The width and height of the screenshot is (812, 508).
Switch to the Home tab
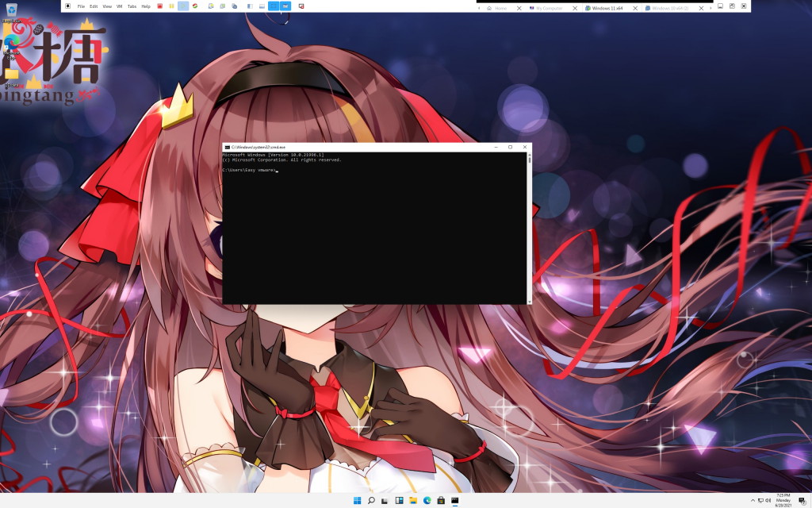pos(500,8)
